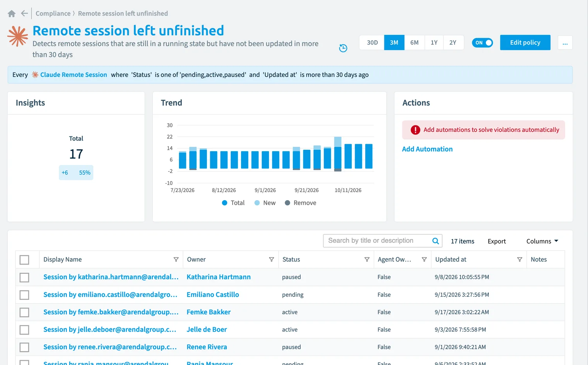Toggle the New legend swatch

[257, 203]
